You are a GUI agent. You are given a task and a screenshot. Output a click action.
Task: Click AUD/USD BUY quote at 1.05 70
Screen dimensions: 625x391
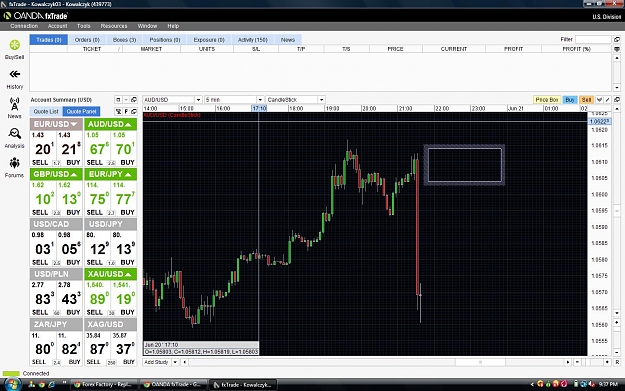coord(124,149)
